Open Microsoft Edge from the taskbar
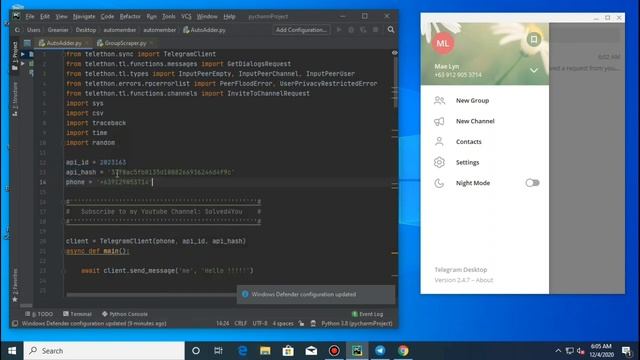Viewport: 640px width, 360px height. (x=242, y=351)
